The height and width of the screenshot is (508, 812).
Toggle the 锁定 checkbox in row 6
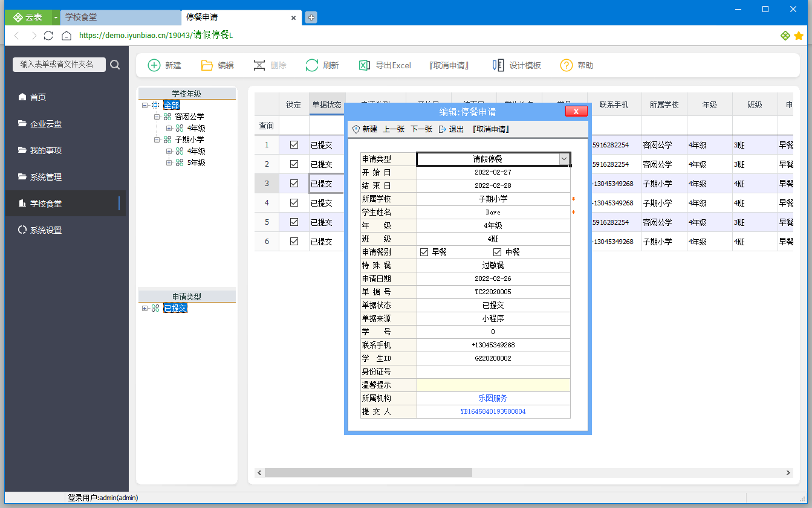click(294, 242)
